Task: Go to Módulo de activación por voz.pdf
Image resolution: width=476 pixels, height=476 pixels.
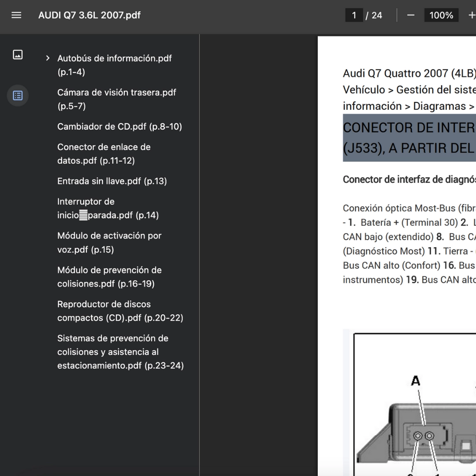Action: [109, 242]
